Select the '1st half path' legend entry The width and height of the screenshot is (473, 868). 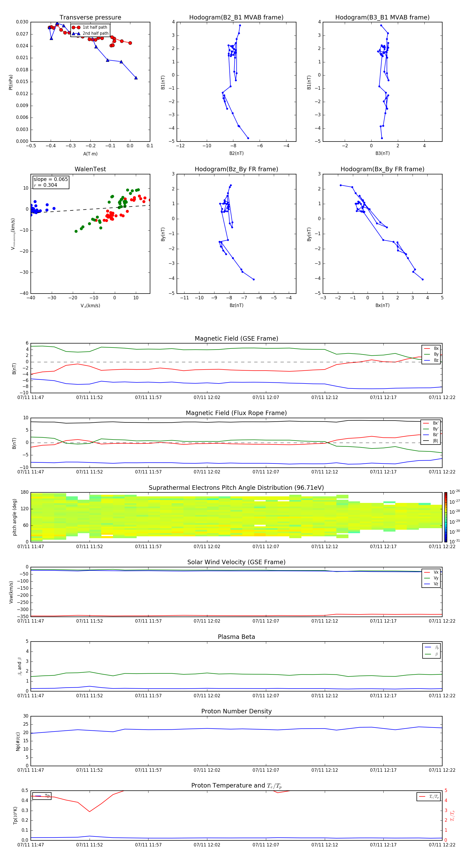(90, 27)
